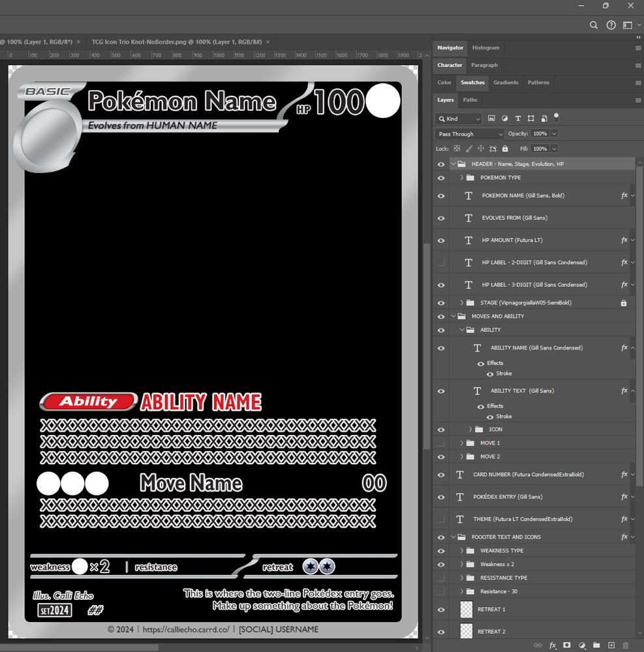Select the RETREAT 2 layer thumbnail
Screen dimensions: 644x652
pyautogui.click(x=467, y=632)
